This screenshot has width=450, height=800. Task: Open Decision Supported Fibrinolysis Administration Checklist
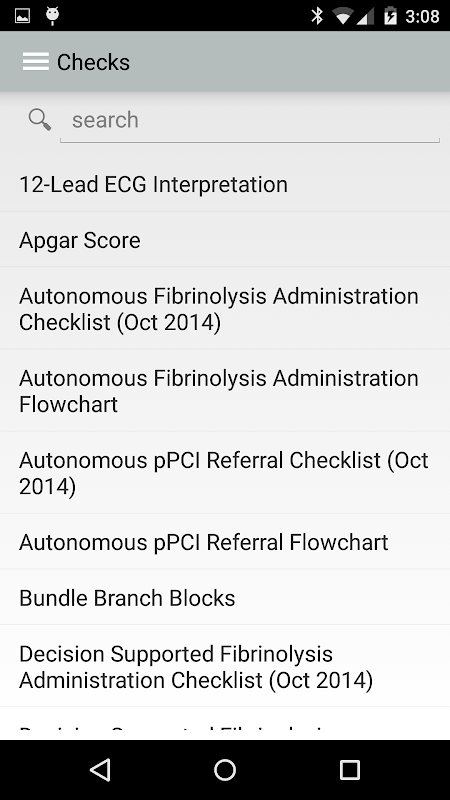coord(225,666)
